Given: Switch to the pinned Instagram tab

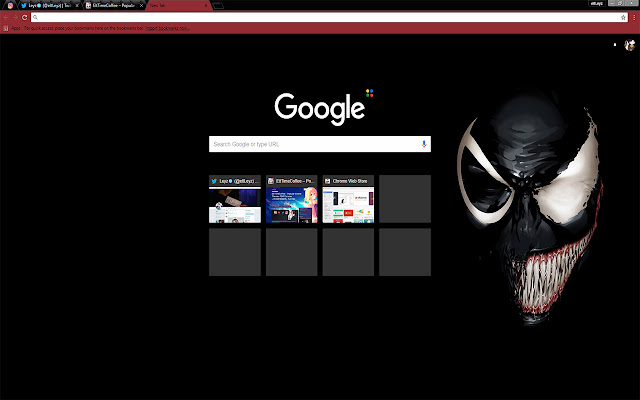Looking at the screenshot, I should click(x=10, y=5).
